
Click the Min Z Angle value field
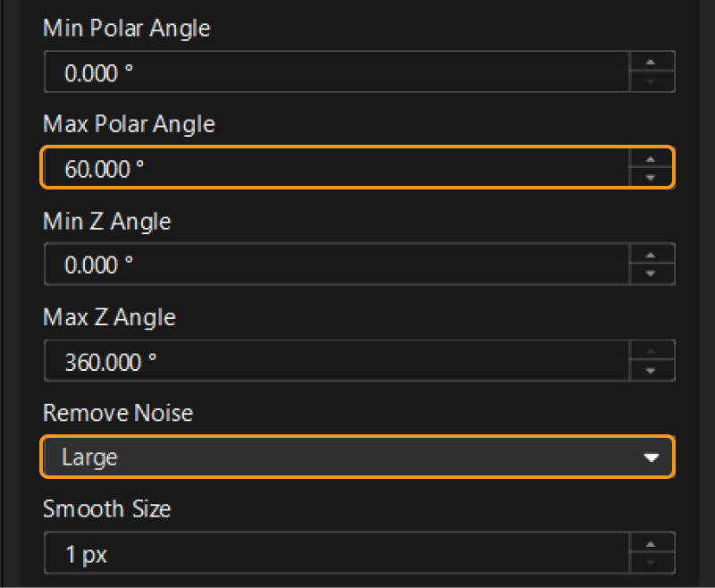tap(336, 265)
